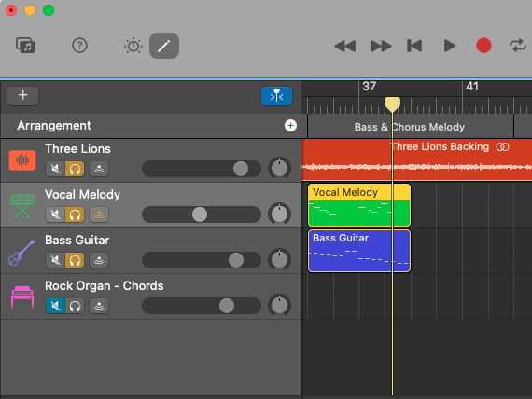Select the Arrangement track label
Viewport: 532px width, 399px height.
[54, 126]
